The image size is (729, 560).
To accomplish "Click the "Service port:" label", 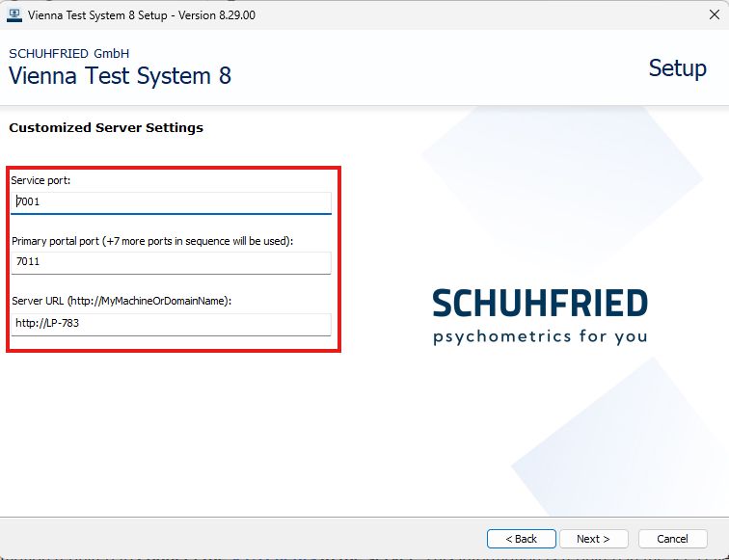I will 41,180.
